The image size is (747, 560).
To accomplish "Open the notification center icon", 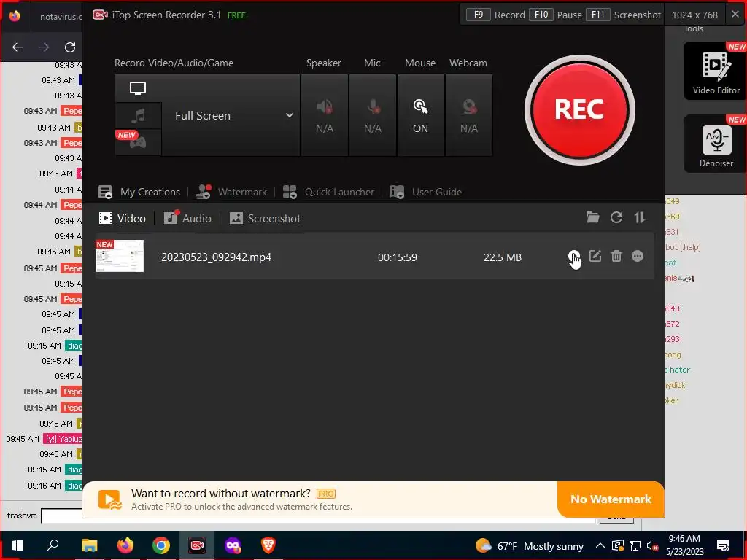I will pyautogui.click(x=723, y=545).
